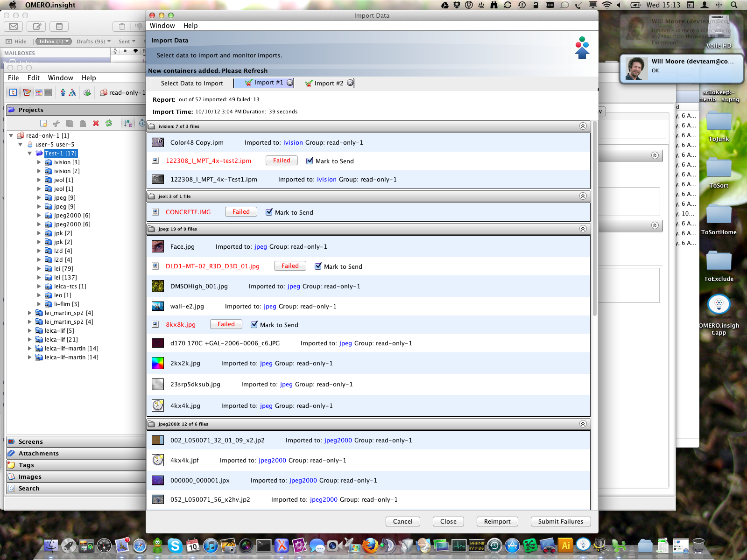Switch to Select Data to Import tab
This screenshot has width=747, height=560.
(x=192, y=83)
